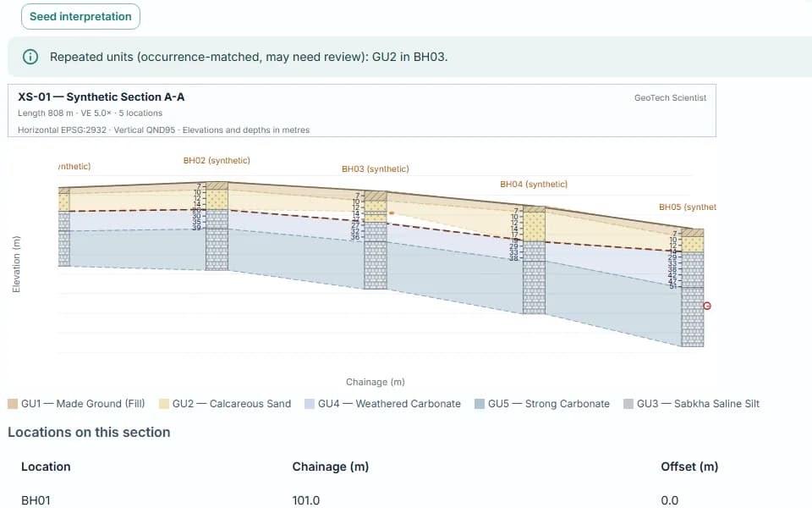Click the Repeated units notice text
The image size is (812, 508).
pyautogui.click(x=249, y=57)
